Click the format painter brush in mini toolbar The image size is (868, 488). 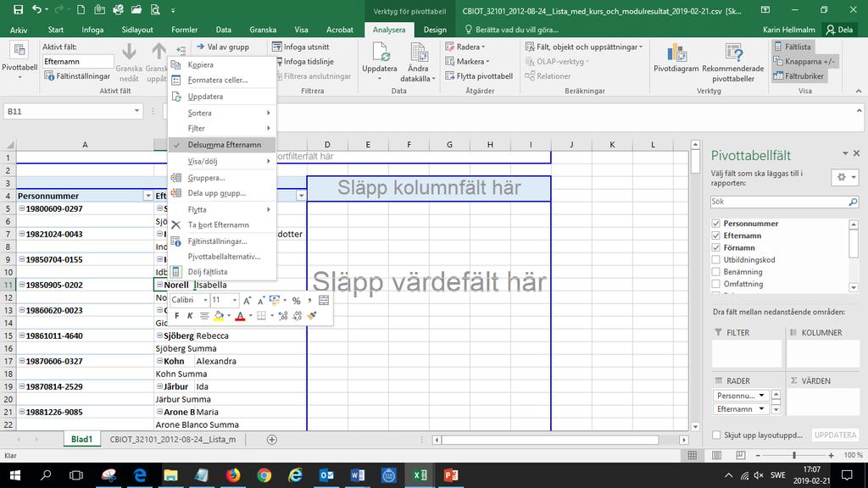click(312, 316)
